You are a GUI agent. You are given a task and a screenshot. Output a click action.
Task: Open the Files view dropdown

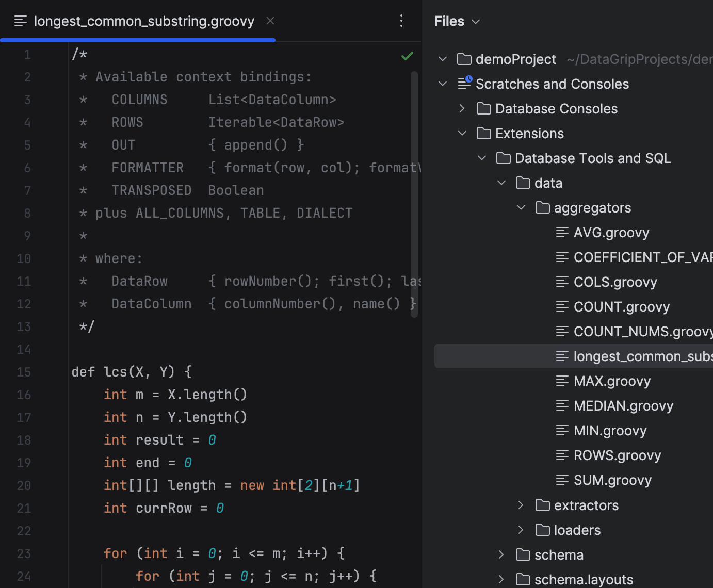[x=475, y=22]
